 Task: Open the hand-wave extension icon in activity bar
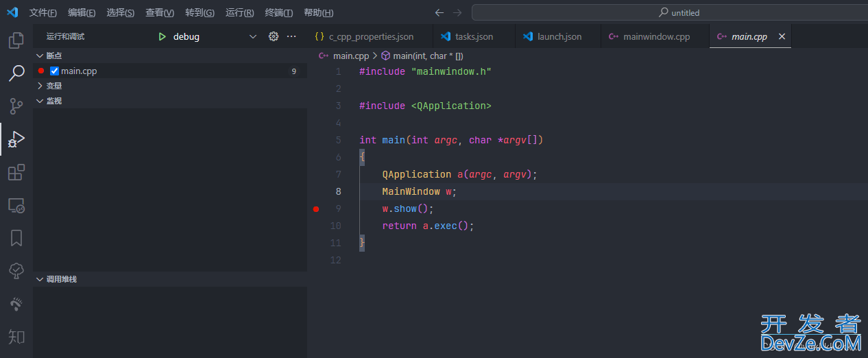click(16, 304)
